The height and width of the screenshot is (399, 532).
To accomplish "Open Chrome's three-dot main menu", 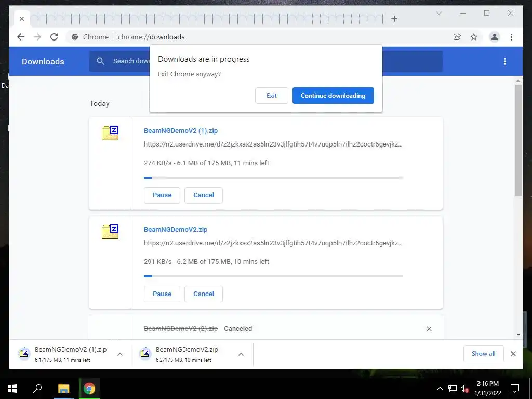I will [511, 37].
